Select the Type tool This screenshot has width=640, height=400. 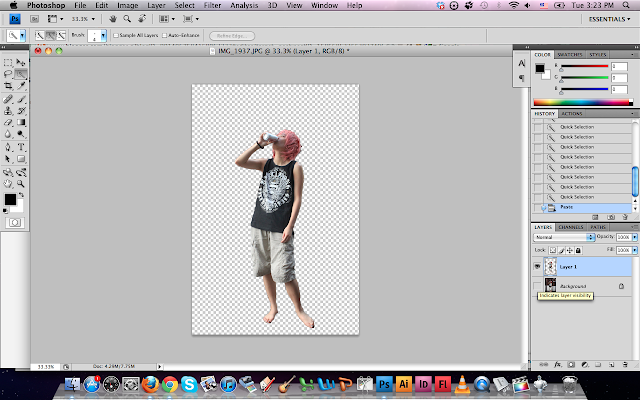click(x=21, y=147)
